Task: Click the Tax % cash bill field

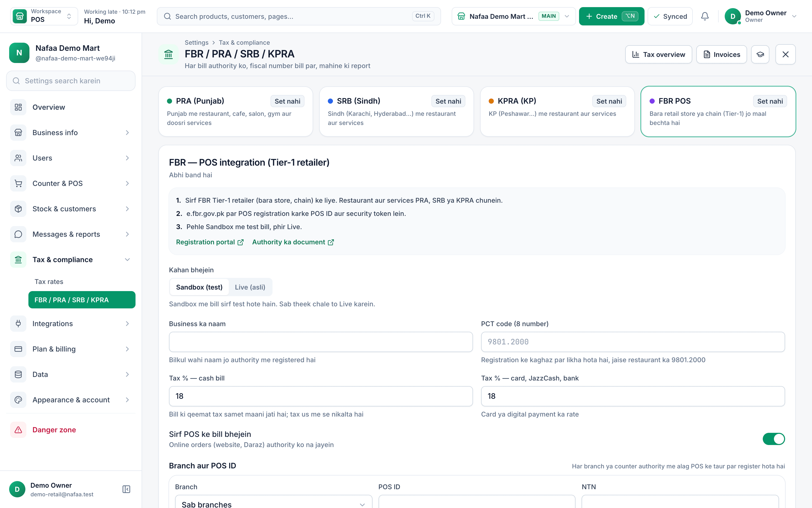Action: click(x=321, y=396)
